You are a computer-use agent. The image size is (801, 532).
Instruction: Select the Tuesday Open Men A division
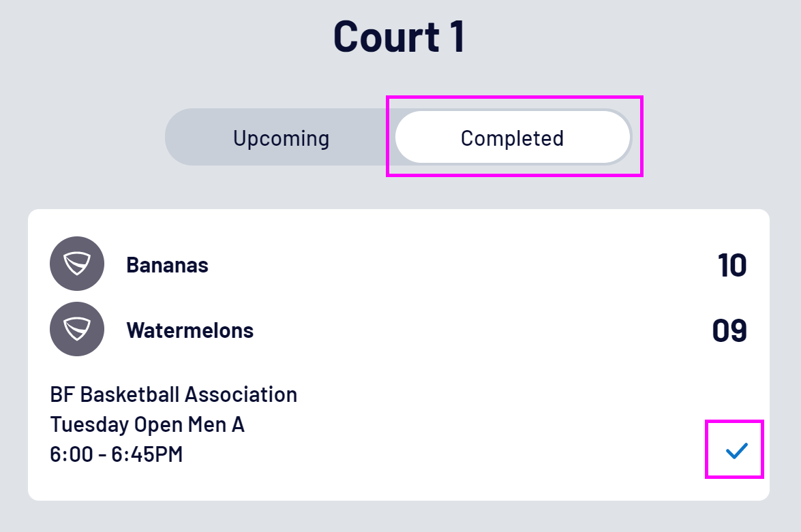147,424
